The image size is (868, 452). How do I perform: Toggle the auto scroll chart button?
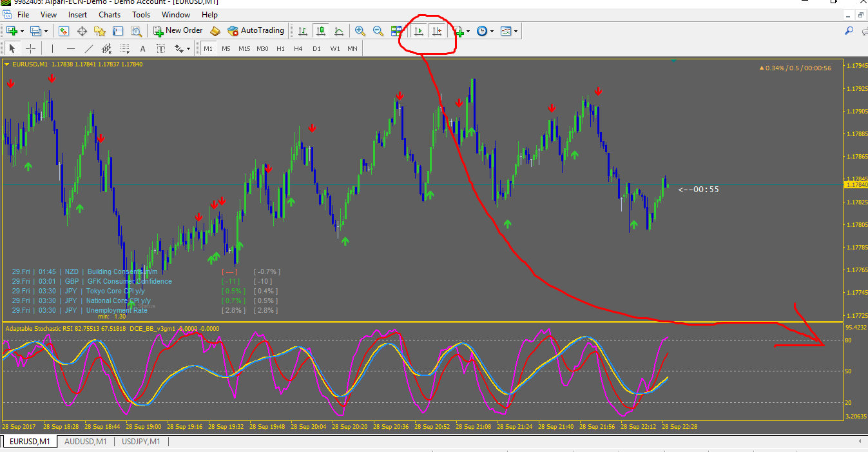pos(419,30)
